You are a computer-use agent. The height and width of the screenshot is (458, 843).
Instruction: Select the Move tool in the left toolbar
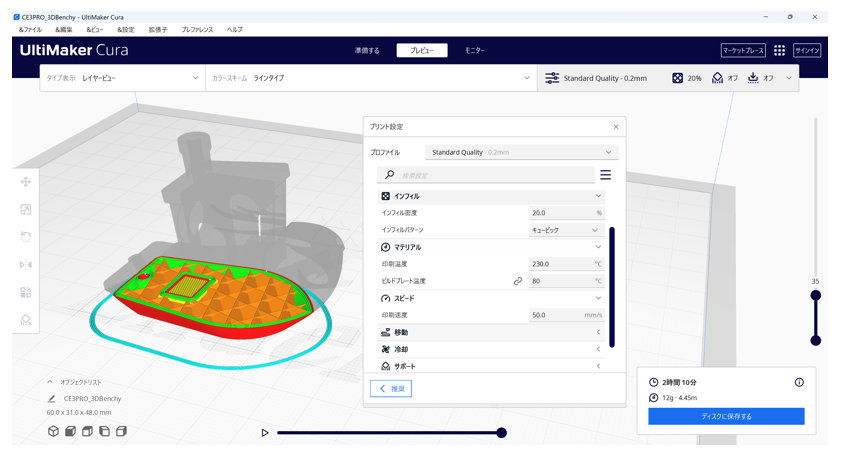(x=25, y=182)
